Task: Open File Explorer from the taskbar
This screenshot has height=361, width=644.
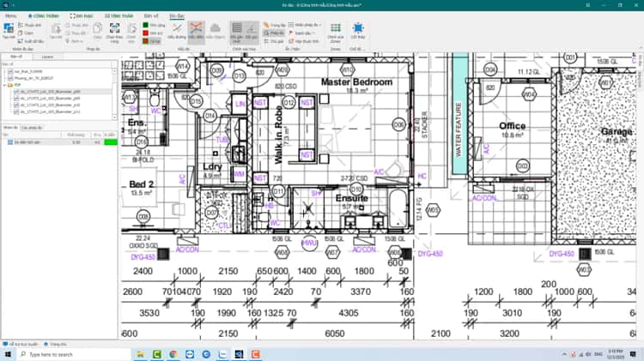Action: coord(141,354)
